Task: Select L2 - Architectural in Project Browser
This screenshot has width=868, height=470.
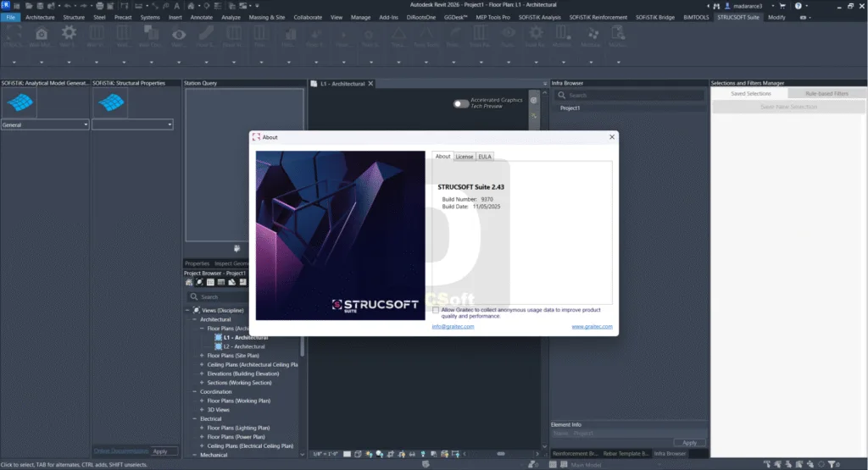Action: tap(243, 346)
